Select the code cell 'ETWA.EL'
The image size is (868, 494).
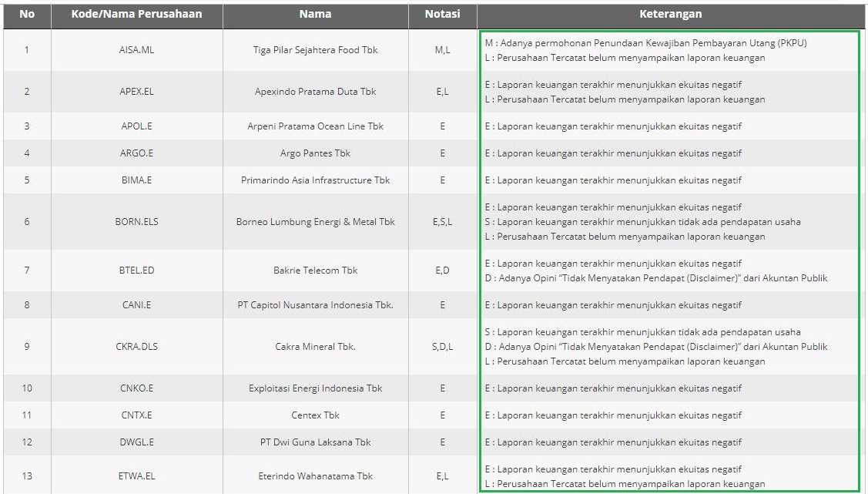pos(137,476)
